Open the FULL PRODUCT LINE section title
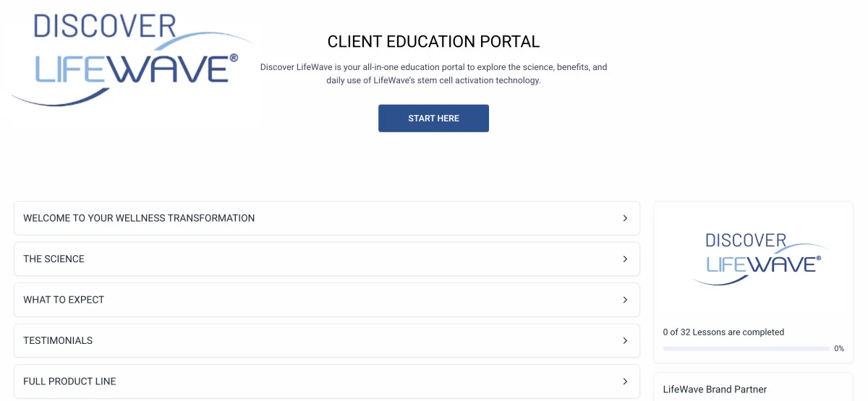The height and width of the screenshot is (401, 868). click(69, 381)
